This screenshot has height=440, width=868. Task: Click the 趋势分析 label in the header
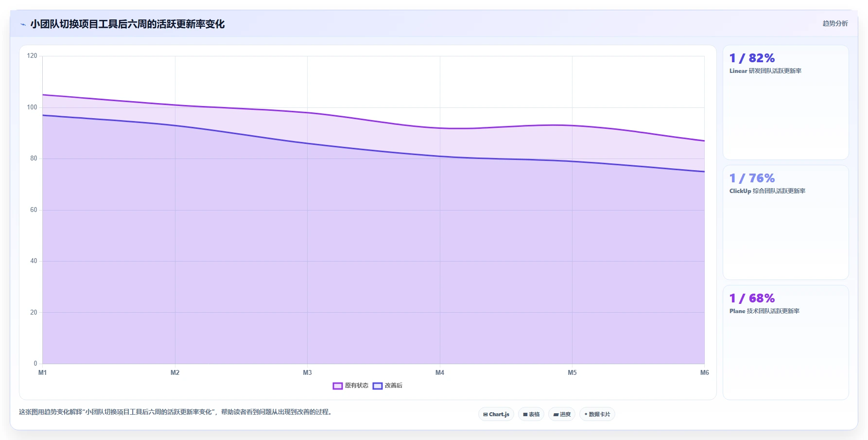(x=835, y=23)
